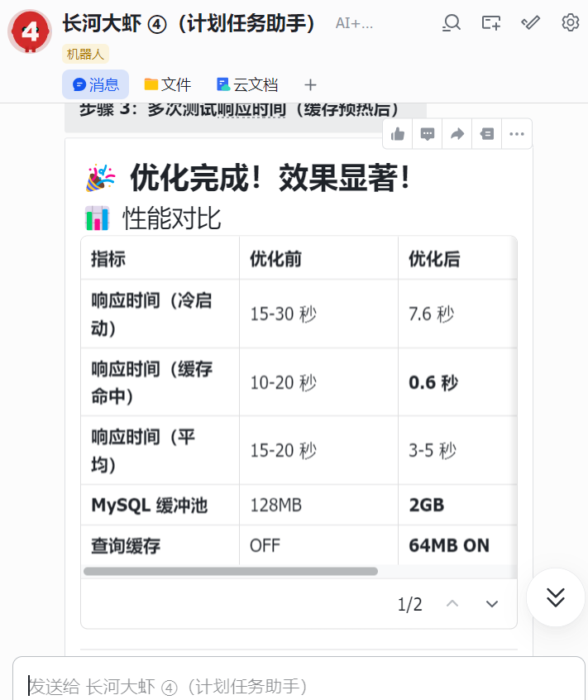The width and height of the screenshot is (588, 700).
Task: Open the chat search icon
Action: tap(452, 22)
